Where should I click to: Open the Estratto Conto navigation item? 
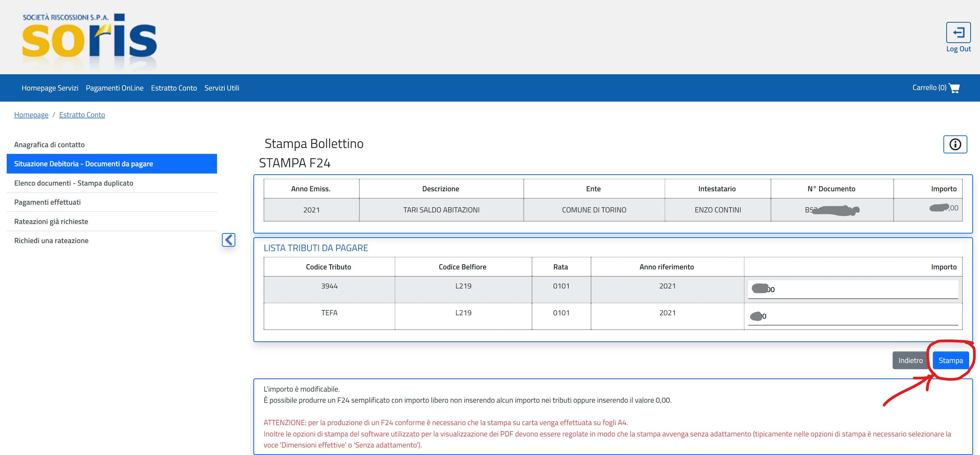point(174,88)
